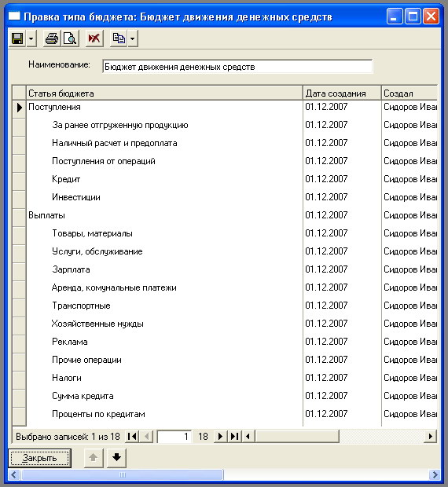Click the window scrollbar right arrow
The image size is (448, 487).
click(435, 475)
